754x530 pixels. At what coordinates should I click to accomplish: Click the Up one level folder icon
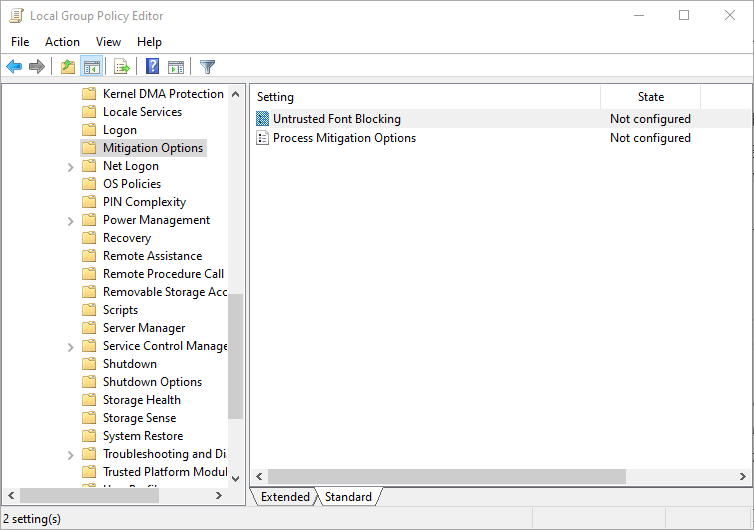pos(68,66)
